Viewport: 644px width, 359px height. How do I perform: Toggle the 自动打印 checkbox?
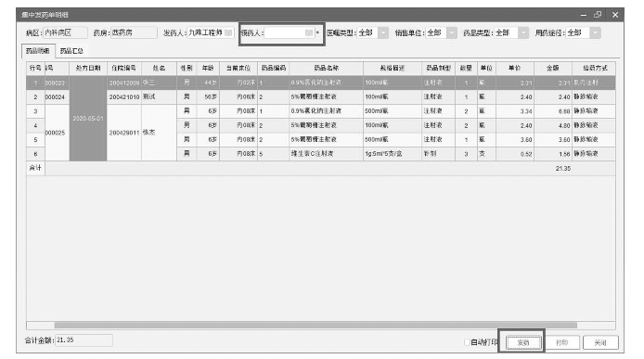click(467, 342)
